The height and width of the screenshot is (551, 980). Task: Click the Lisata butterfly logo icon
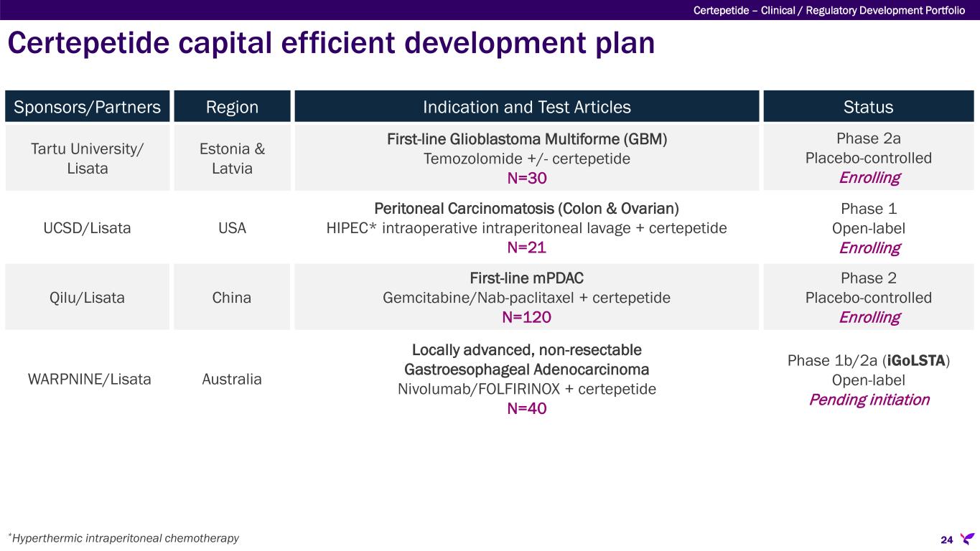pos(966,538)
